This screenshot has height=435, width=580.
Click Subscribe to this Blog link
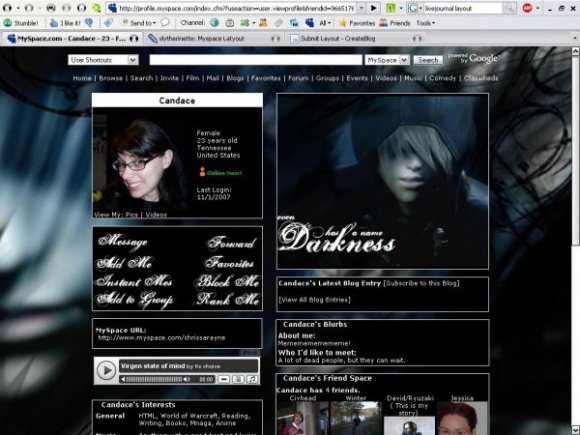(421, 283)
